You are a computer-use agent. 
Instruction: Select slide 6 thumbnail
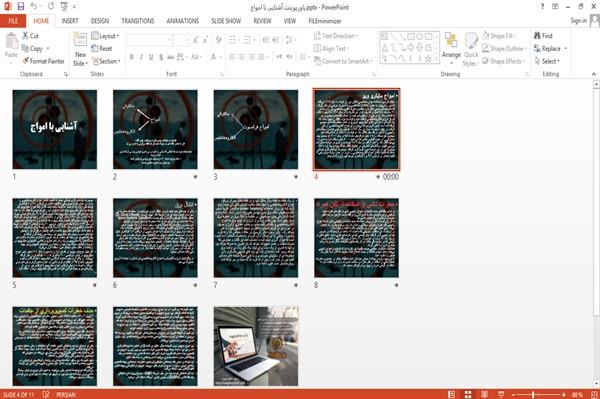click(155, 238)
